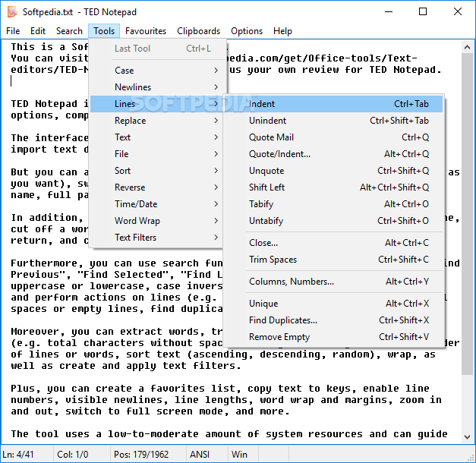Click the Last Tool menu entry
This screenshot has width=476, height=463.
tap(158, 49)
